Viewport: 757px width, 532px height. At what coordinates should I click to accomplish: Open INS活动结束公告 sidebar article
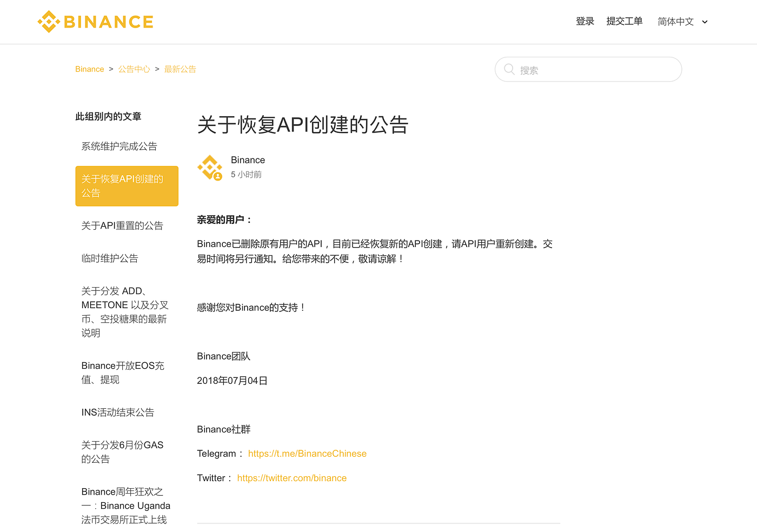pos(118,413)
